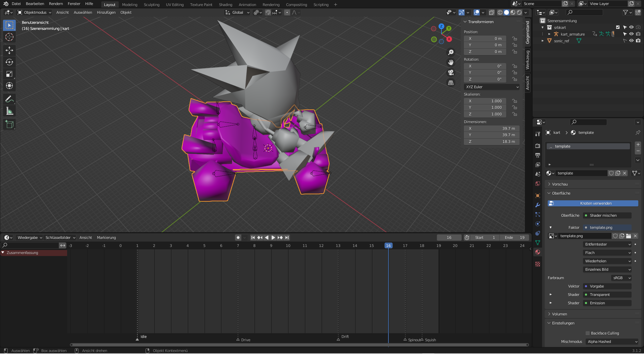Activate the Rotate tool

coord(9,62)
